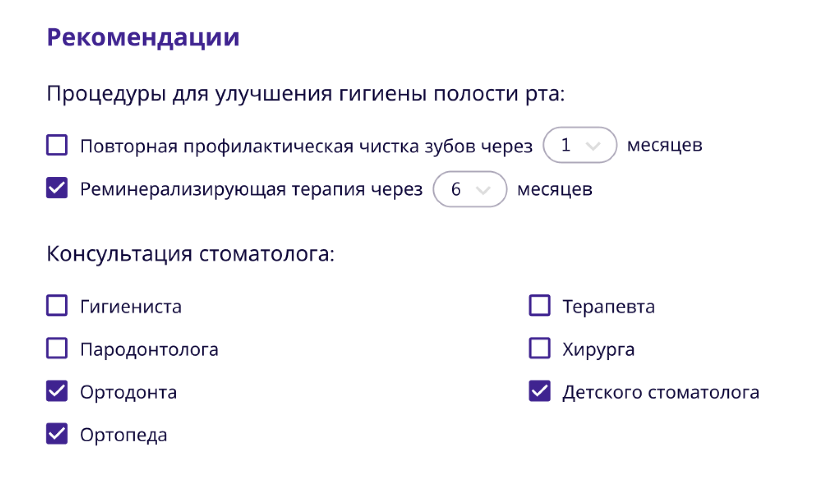This screenshot has width=813, height=504.
Task: Check the Гигиениста consultation box
Action: (57, 306)
